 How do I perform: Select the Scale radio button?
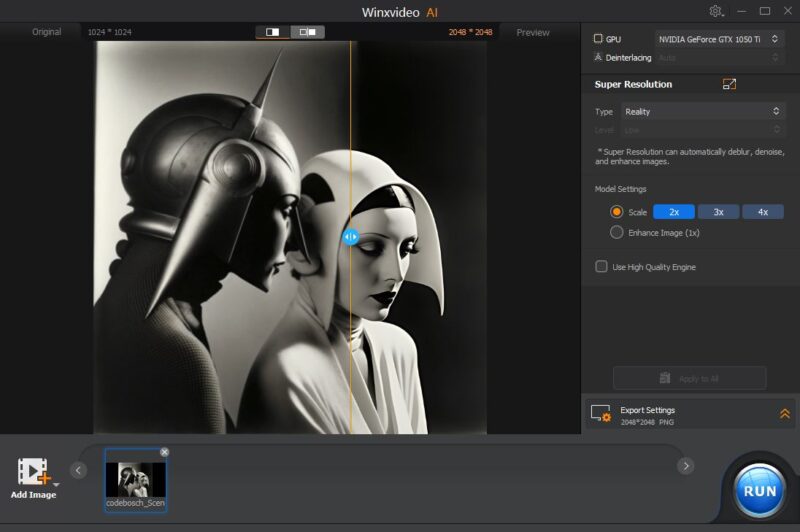coord(616,212)
